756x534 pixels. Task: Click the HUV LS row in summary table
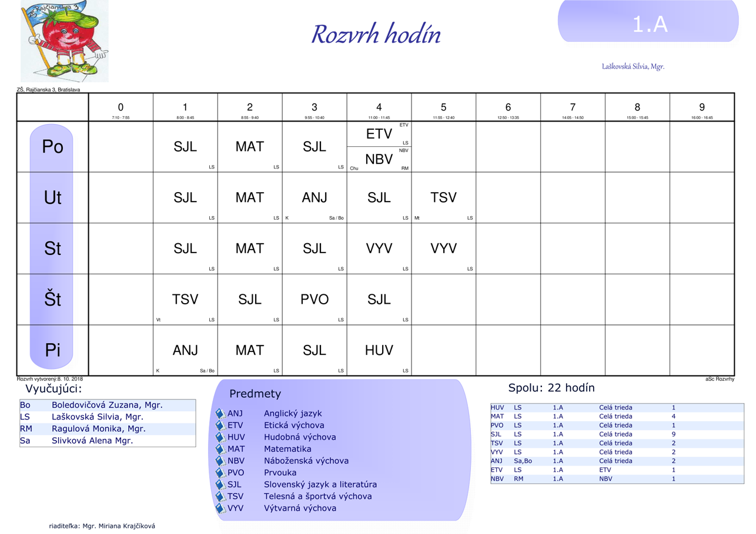(x=617, y=408)
